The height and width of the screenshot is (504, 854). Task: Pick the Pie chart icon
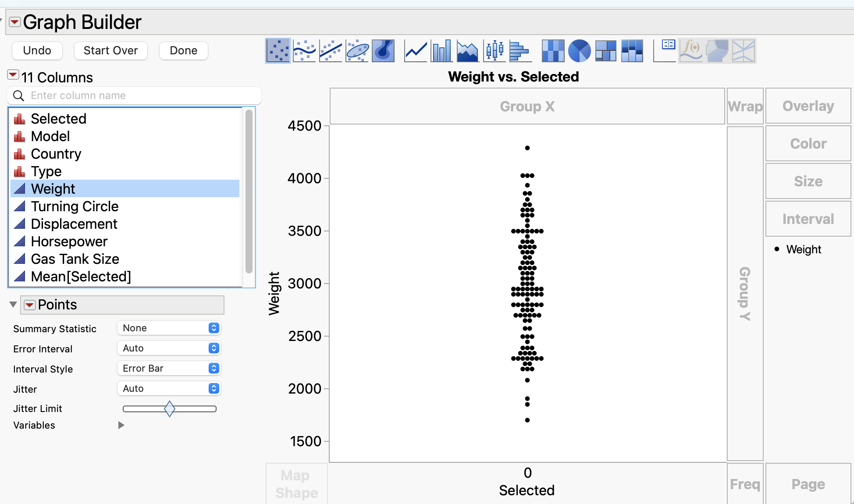579,51
